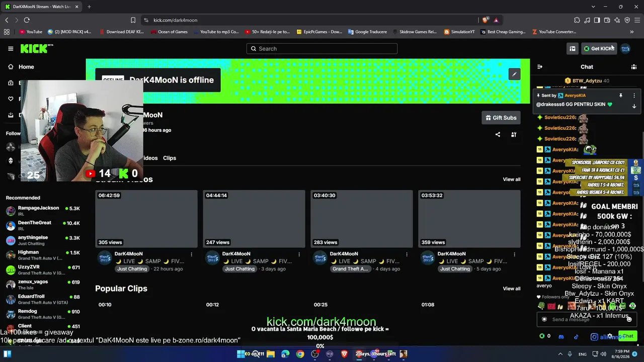Open the Brave Wallet icon

point(607,20)
